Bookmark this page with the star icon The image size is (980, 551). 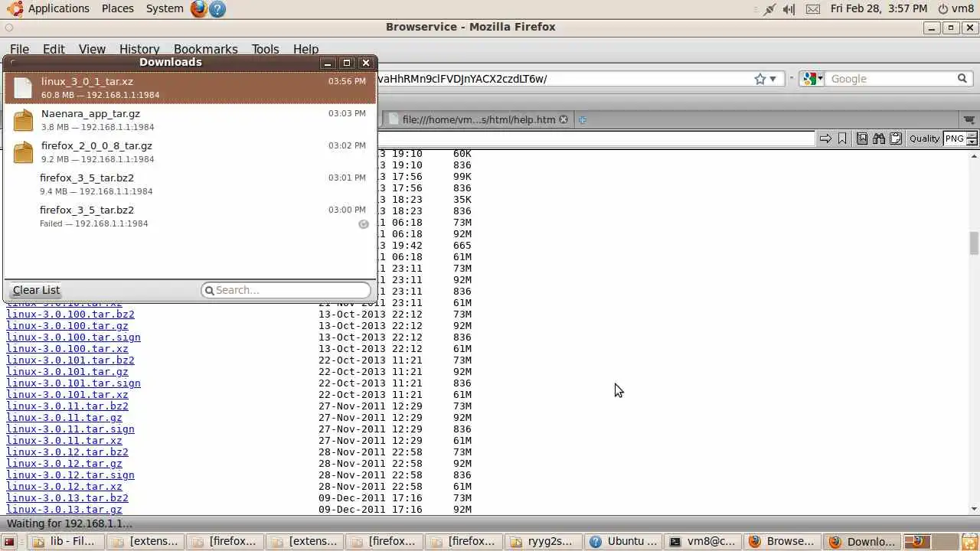[759, 79]
